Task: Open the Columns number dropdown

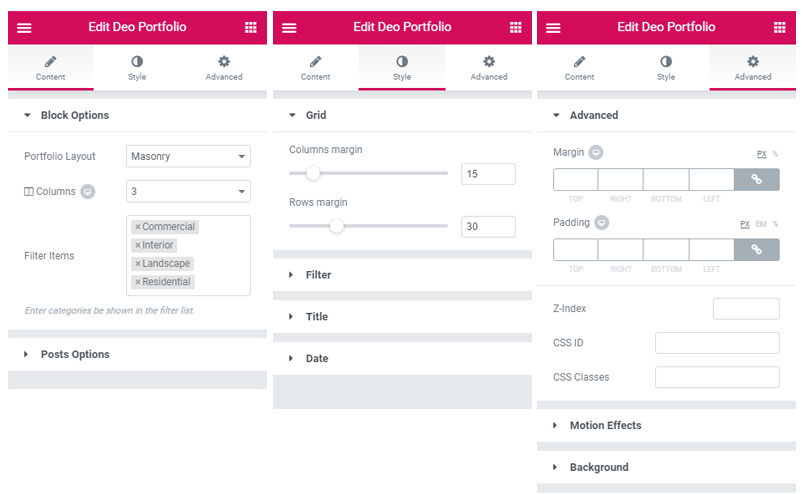Action: [188, 192]
